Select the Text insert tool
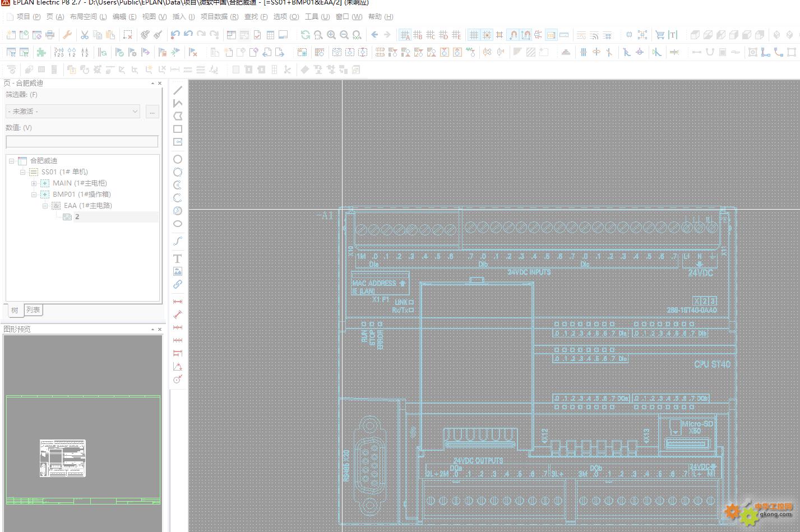This screenshot has height=532, width=800. [x=178, y=258]
